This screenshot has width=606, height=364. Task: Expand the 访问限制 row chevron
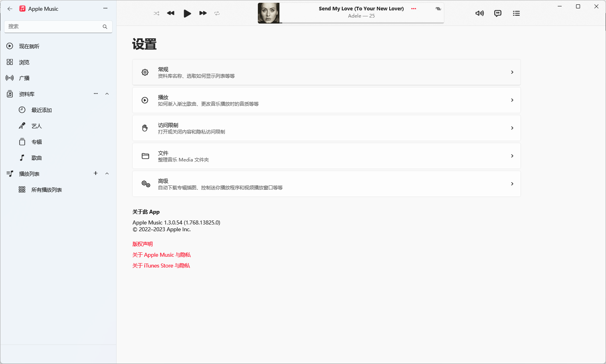(x=512, y=128)
